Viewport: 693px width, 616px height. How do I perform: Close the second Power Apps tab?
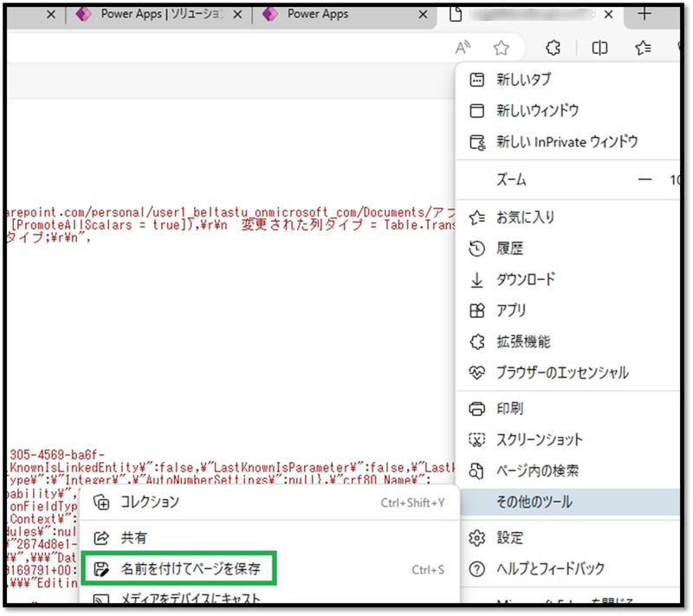click(x=423, y=15)
